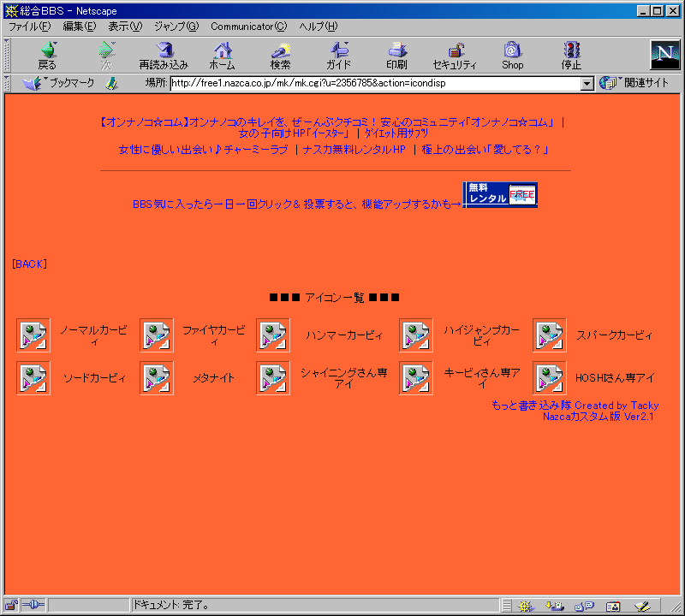Reload the page with 再読み込み

tap(164, 56)
